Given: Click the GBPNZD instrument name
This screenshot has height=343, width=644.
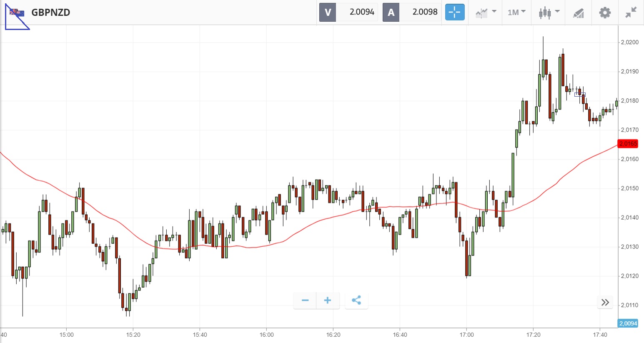Looking at the screenshot, I should pyautogui.click(x=51, y=13).
